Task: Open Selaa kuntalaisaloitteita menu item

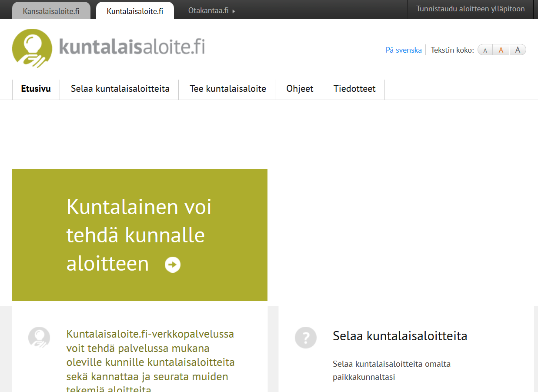Action: pos(120,89)
